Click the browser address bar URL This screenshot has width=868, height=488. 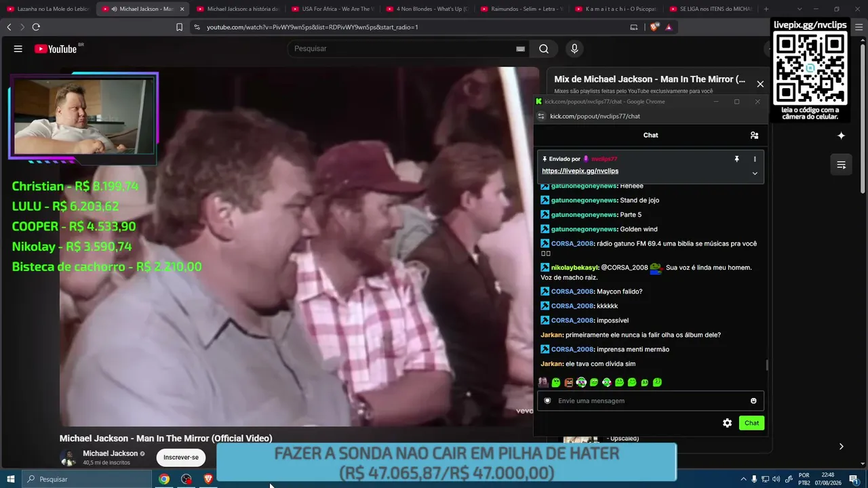312,27
